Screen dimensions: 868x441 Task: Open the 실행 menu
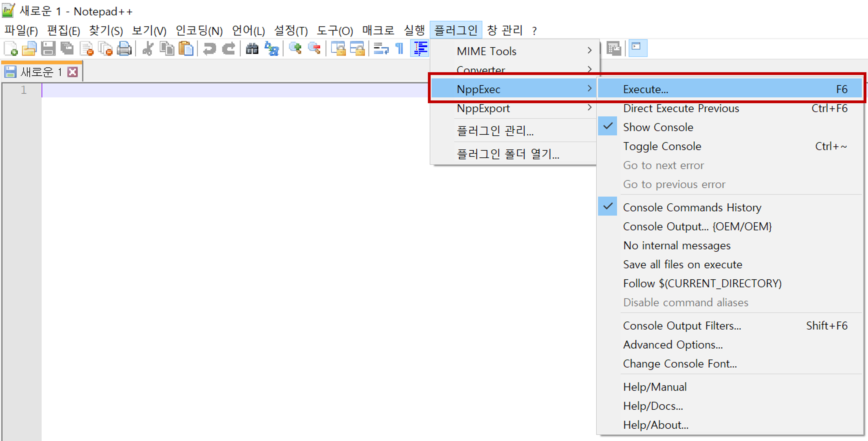tap(414, 31)
